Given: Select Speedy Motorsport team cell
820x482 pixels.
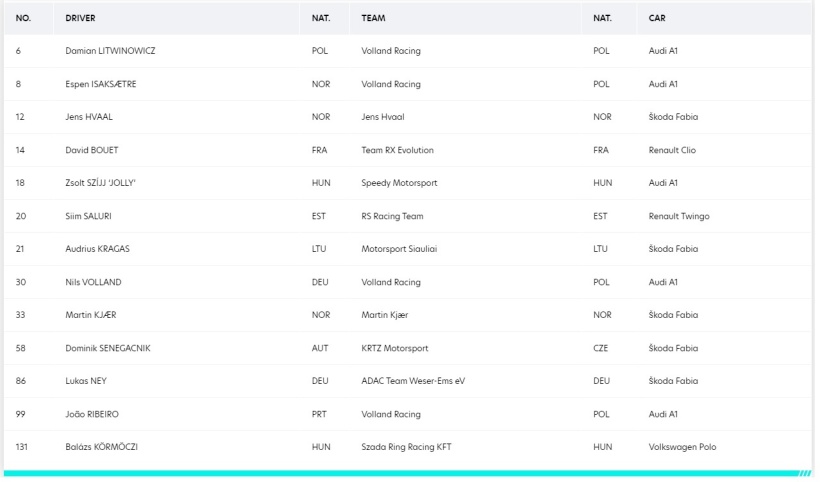Looking at the screenshot, I should (399, 183).
